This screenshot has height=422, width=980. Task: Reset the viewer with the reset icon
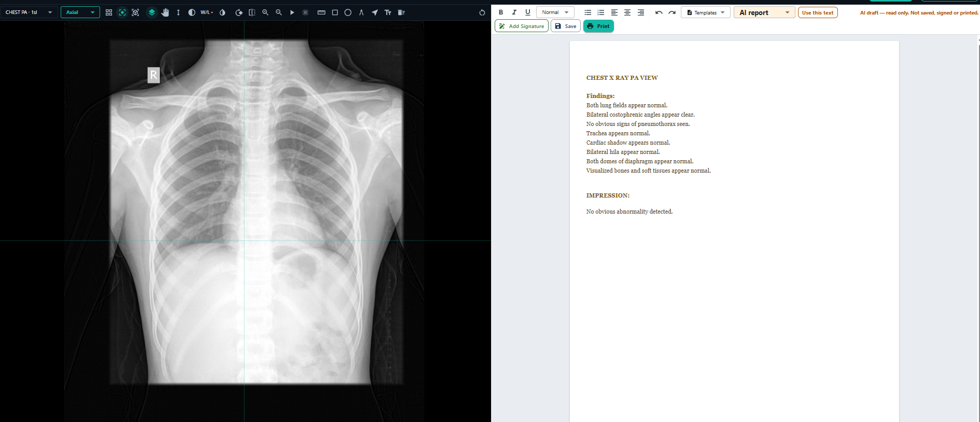482,12
